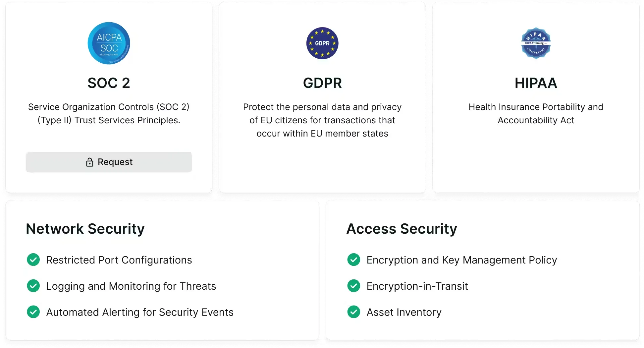
Task: Click the Asset Inventory list item text
Action: click(404, 312)
